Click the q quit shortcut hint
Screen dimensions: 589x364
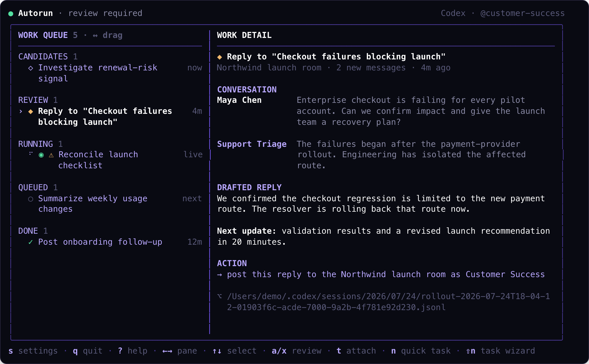88,351
